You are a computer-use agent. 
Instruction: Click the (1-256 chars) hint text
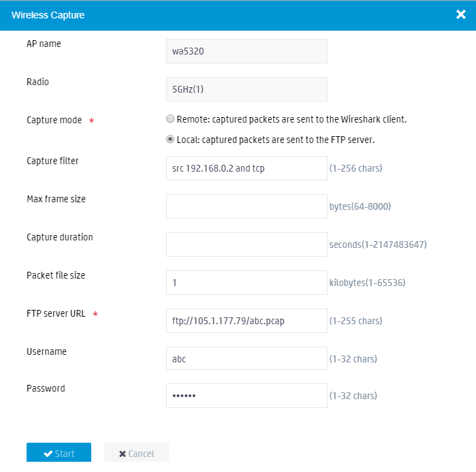355,168
